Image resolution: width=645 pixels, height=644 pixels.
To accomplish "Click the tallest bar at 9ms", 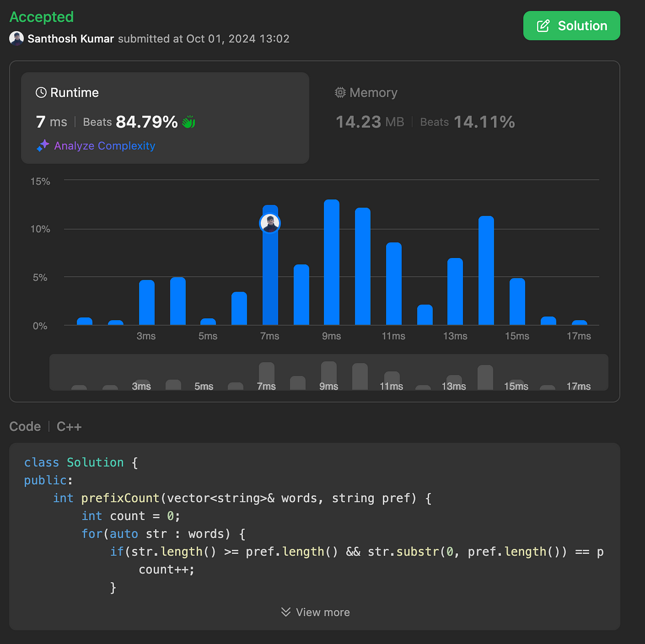I will tap(332, 262).
